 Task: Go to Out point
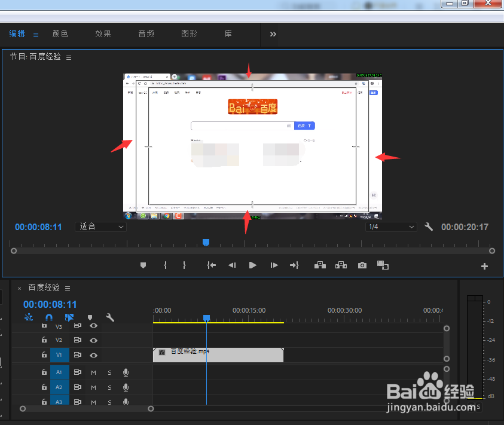pyautogui.click(x=294, y=265)
